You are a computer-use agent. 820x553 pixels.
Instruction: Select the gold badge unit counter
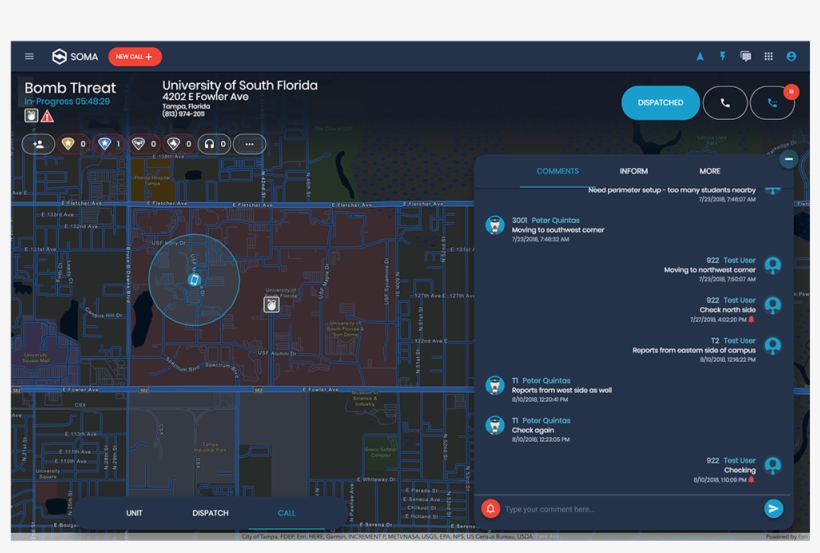tap(74, 144)
